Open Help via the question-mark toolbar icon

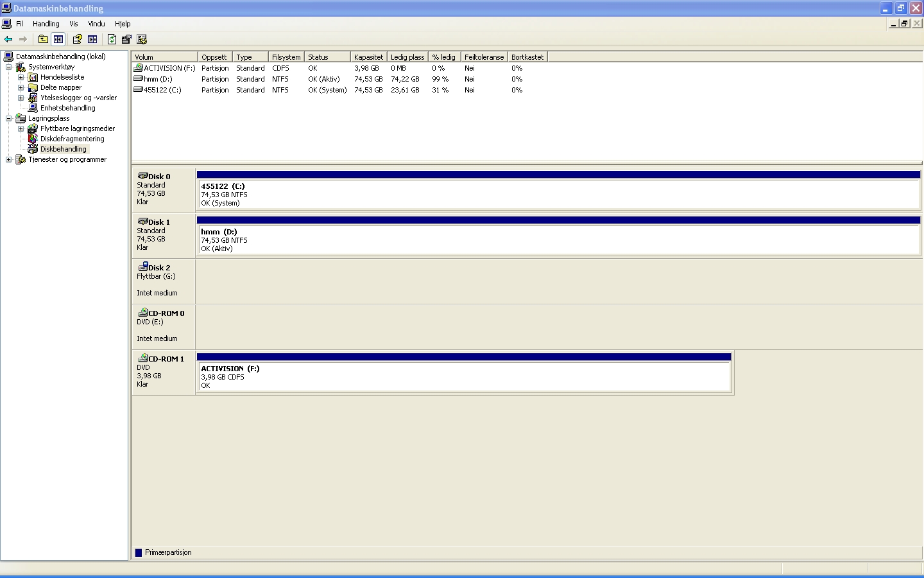pyautogui.click(x=77, y=39)
